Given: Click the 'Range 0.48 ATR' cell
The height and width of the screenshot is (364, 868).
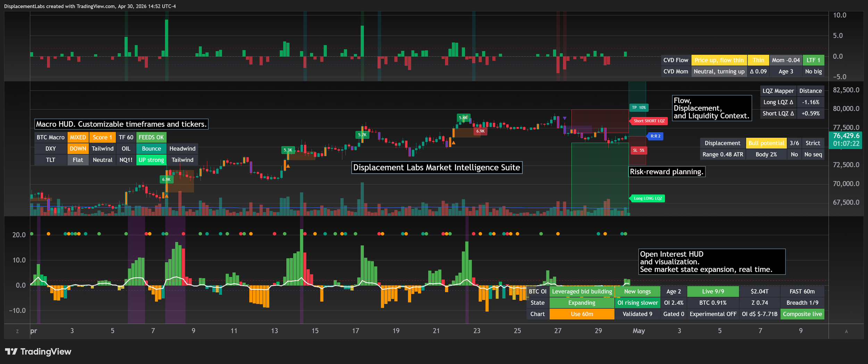Looking at the screenshot, I should coord(723,154).
